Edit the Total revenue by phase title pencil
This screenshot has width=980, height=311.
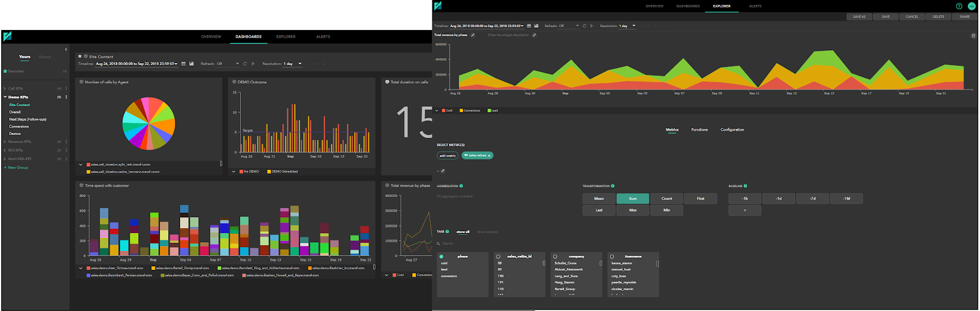click(473, 35)
